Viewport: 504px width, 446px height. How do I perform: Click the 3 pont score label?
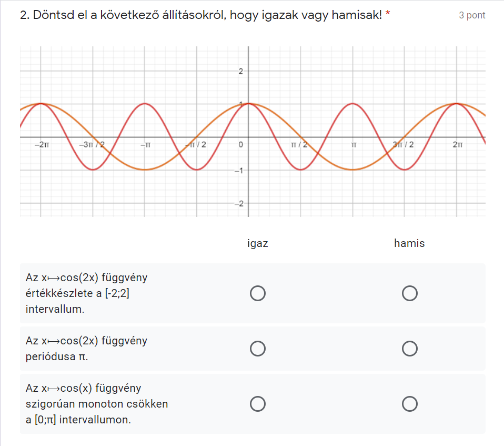coord(472,15)
